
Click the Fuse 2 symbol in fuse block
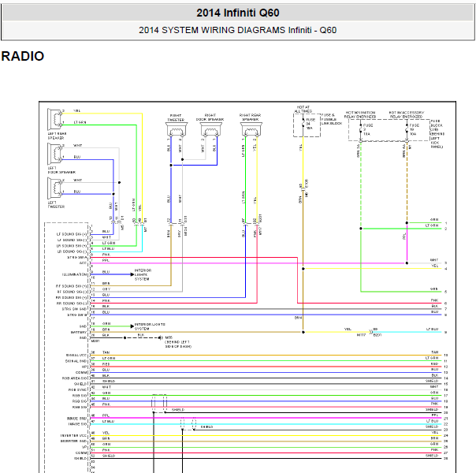361,129
